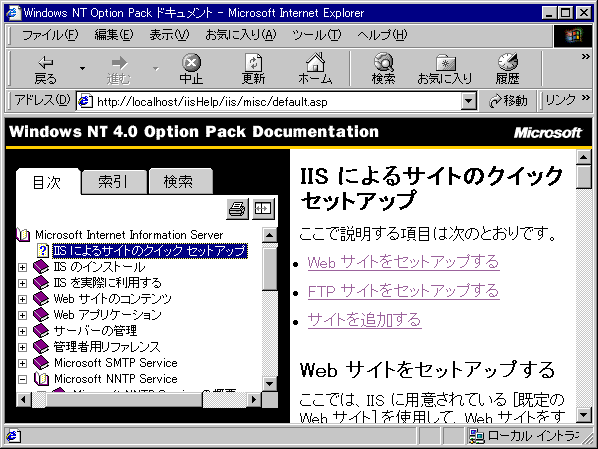The width and height of the screenshot is (598, 449).
Task: Click the book icon for Microsoft SMTP Service
Action: pos(41,363)
